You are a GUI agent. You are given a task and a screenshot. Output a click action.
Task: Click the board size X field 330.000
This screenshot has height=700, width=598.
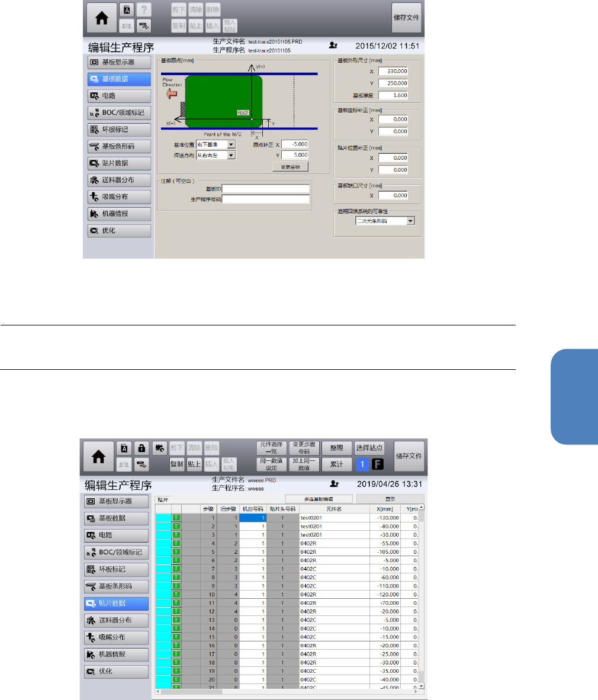coord(393,72)
